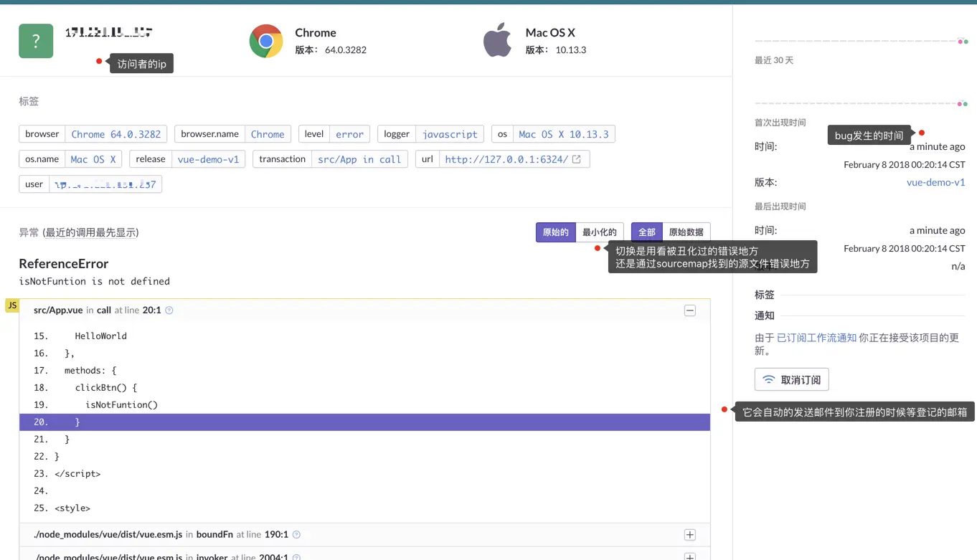The width and height of the screenshot is (977, 560).
Task: Click the sparkline chart above 首次出现时间
Action: click(861, 103)
